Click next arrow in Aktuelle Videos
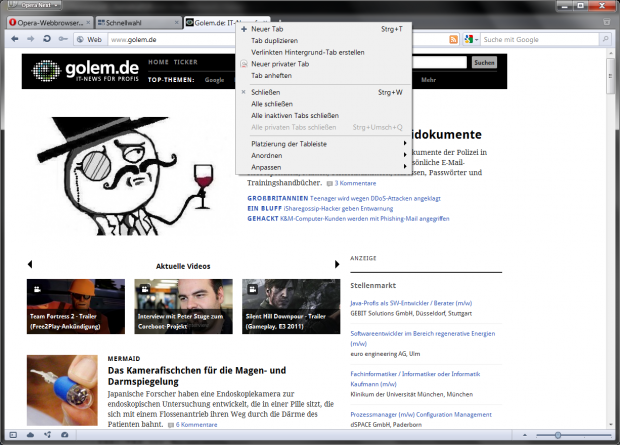The image size is (620, 445). (x=337, y=265)
